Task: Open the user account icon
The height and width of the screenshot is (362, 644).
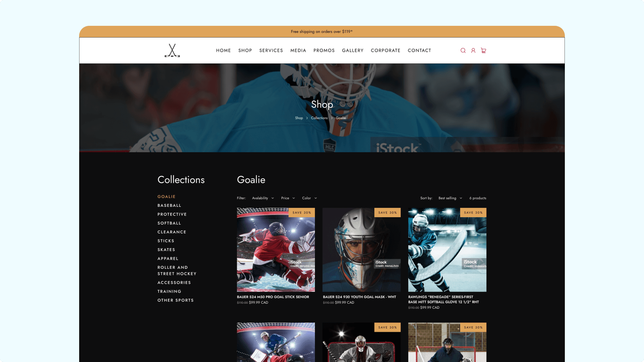Action: click(x=473, y=51)
